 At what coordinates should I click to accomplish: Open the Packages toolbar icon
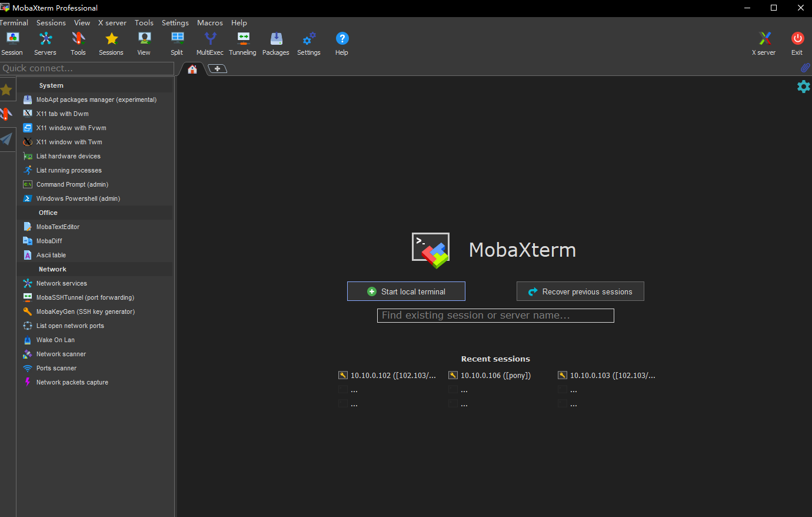(276, 44)
